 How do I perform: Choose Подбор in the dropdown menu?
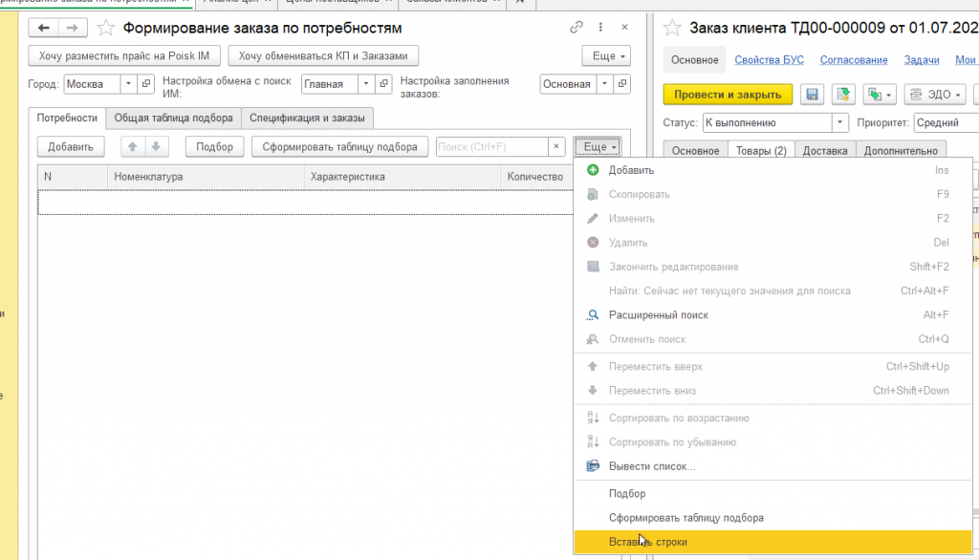click(772, 493)
